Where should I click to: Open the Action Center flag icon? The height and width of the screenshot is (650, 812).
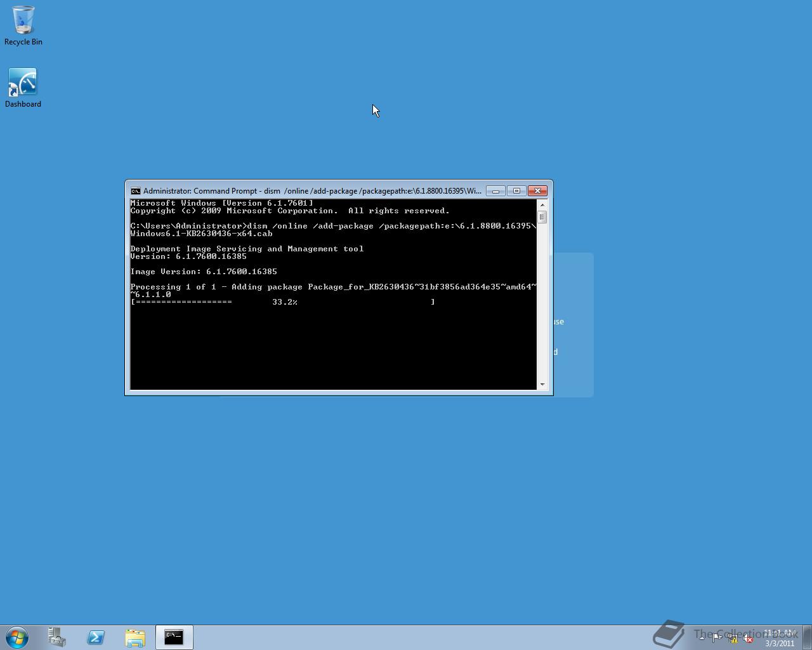717,637
